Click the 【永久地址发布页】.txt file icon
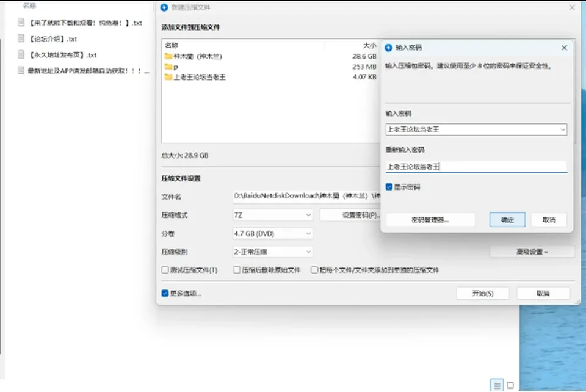The width and height of the screenshot is (586, 392). (x=21, y=54)
